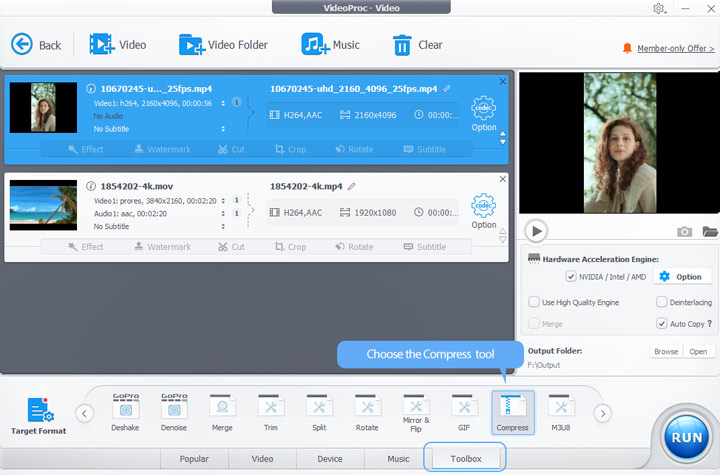720x475 pixels.
Task: Move 10670245 item down with order arrows
Action: click(x=503, y=142)
